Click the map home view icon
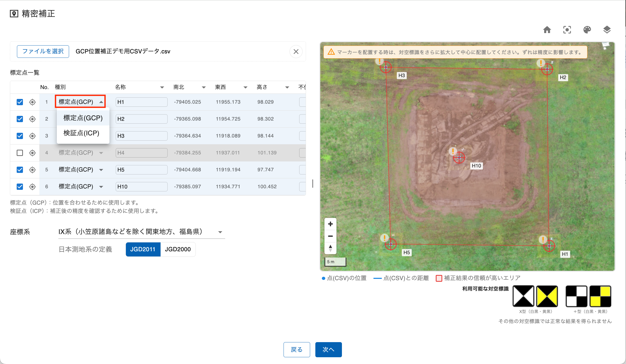 pos(547,30)
